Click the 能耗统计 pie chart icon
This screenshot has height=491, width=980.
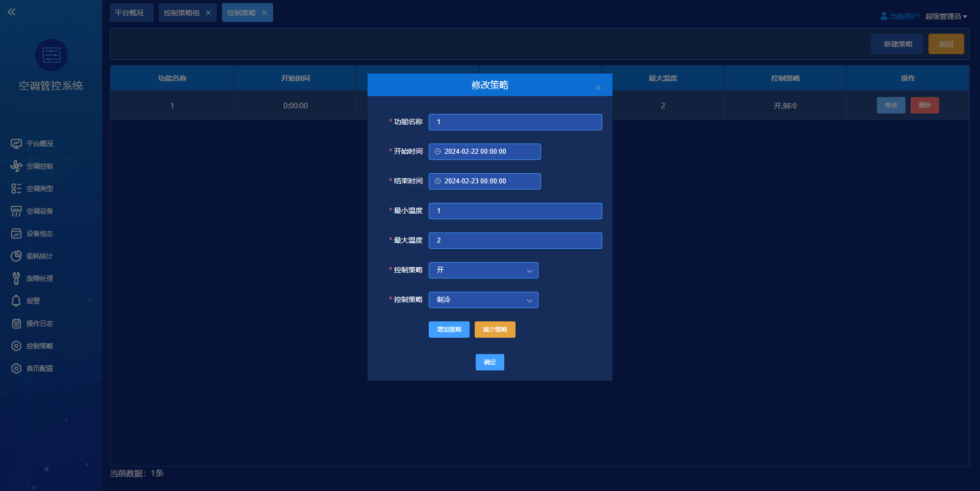tap(16, 256)
